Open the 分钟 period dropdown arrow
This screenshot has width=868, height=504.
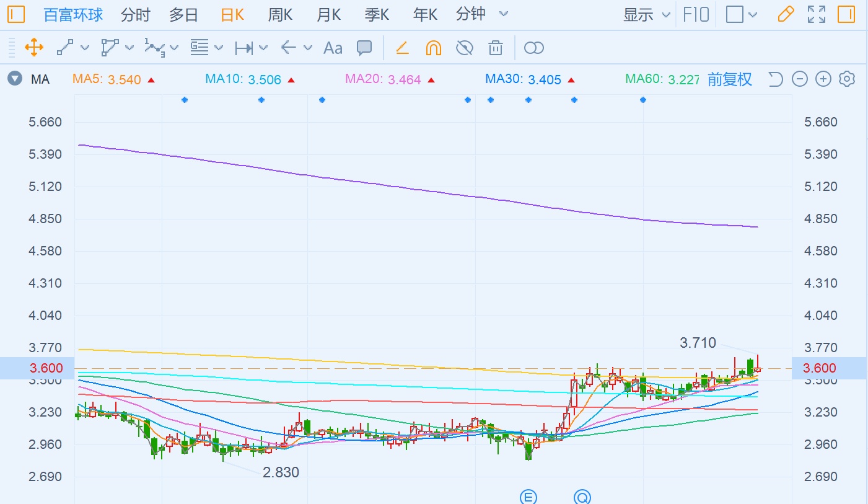504,14
